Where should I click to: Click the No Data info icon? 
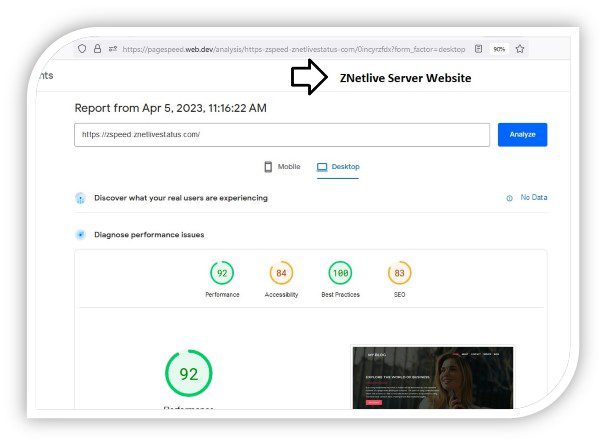coord(509,198)
